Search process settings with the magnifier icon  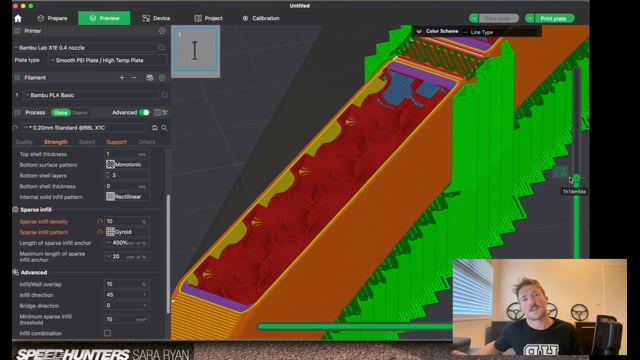pyautogui.click(x=164, y=128)
